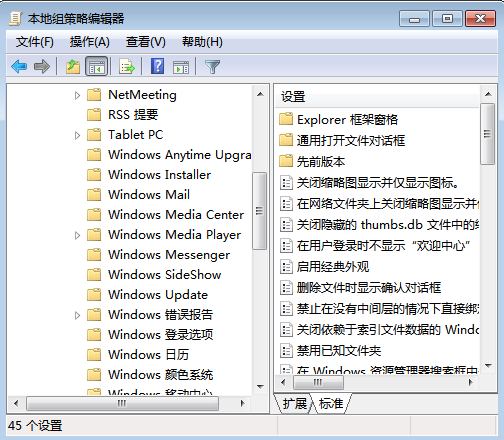This screenshot has height=440, width=504.
Task: Click the policy icon for 删除文件时显示确认对话框
Action: click(x=286, y=288)
